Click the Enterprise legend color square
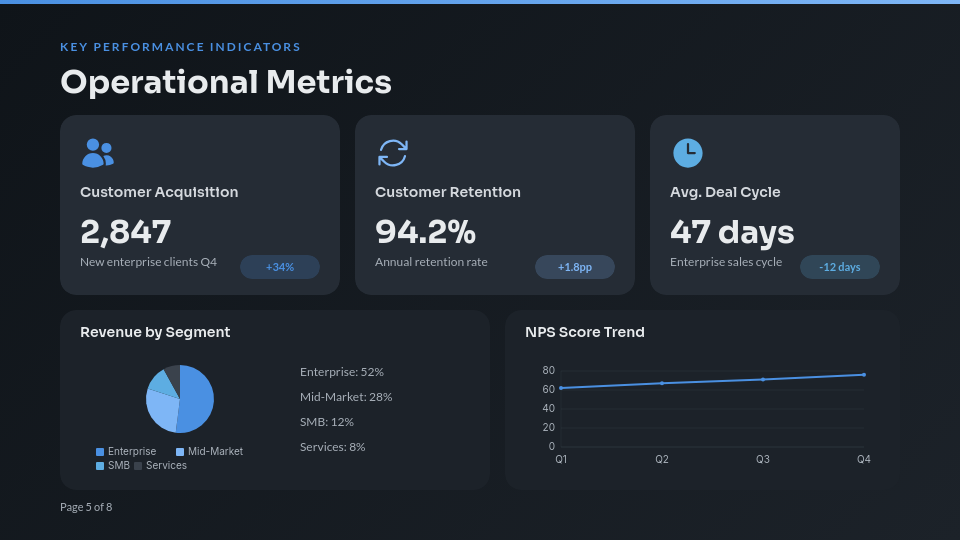 click(100, 452)
